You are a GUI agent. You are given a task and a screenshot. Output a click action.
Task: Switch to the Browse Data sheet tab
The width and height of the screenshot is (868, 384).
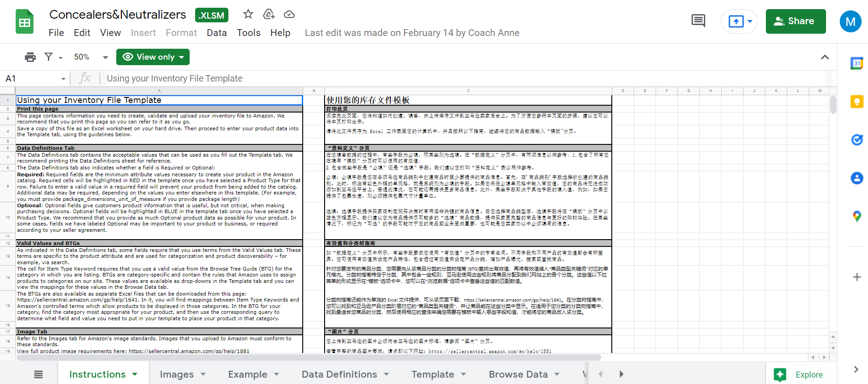[518, 374]
